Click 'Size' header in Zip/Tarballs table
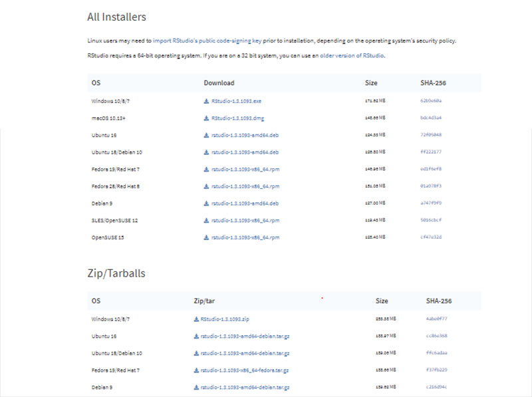Viewport: 532px width, 397px height. (x=382, y=301)
